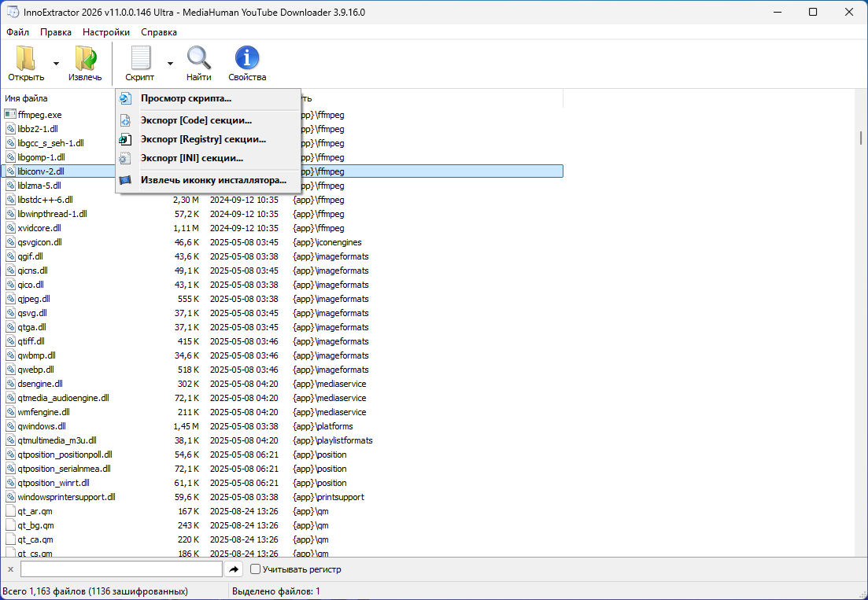Viewport: 868px width, 600px height.
Task: Enable the Учитывать регистр checkbox
Action: (255, 569)
